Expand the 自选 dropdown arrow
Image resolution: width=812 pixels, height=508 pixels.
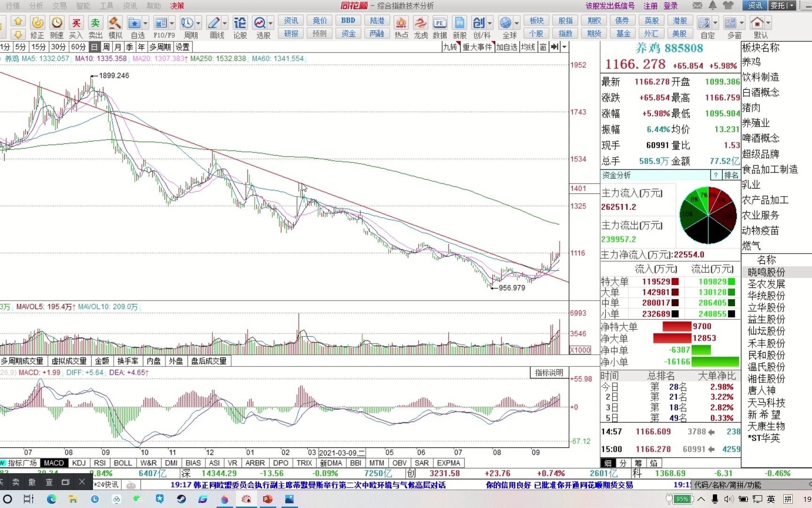coord(145,23)
